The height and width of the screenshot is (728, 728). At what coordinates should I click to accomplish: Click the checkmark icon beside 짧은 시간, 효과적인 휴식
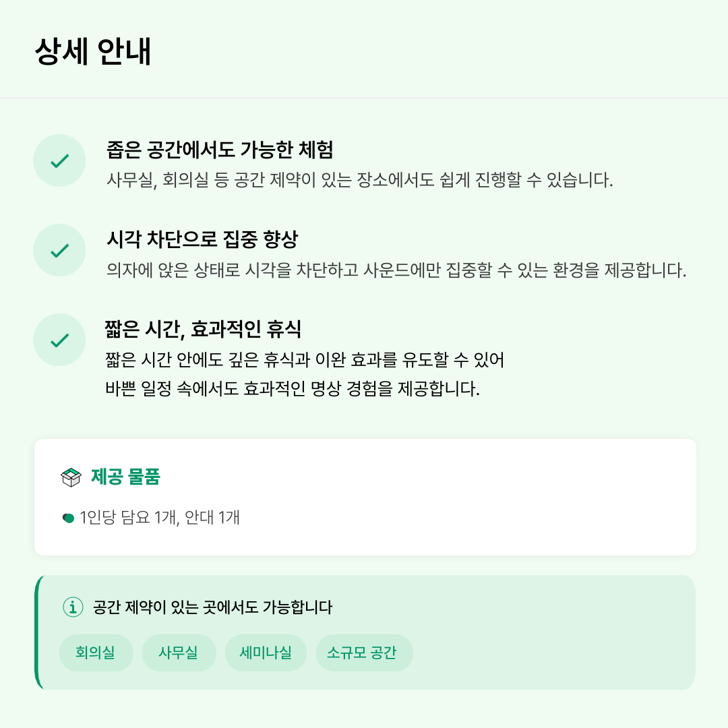59,340
